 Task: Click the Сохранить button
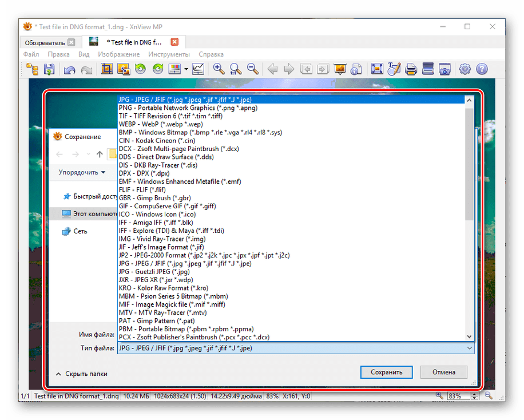pyautogui.click(x=386, y=372)
